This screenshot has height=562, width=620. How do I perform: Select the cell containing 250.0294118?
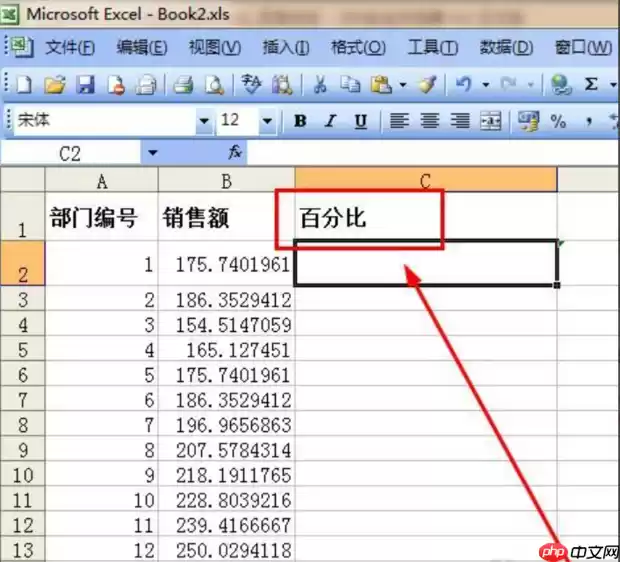coord(227,549)
